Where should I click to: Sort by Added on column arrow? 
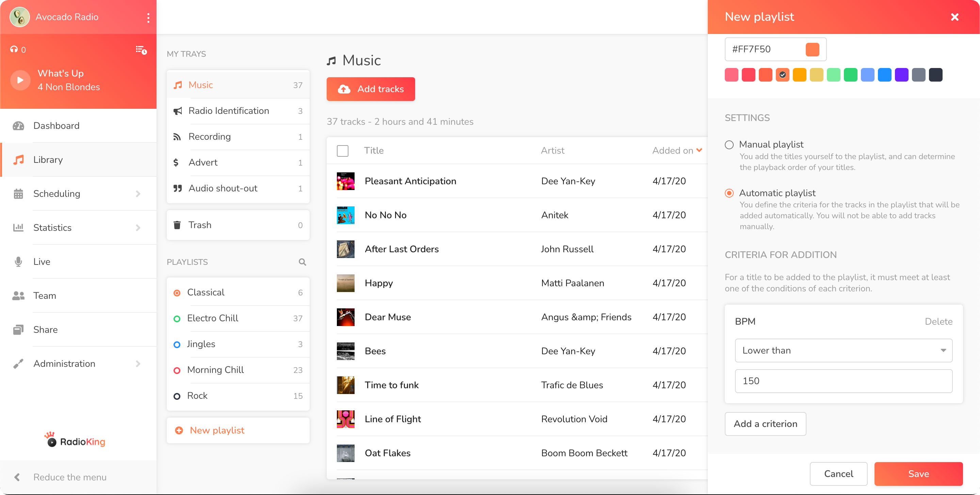pyautogui.click(x=699, y=151)
